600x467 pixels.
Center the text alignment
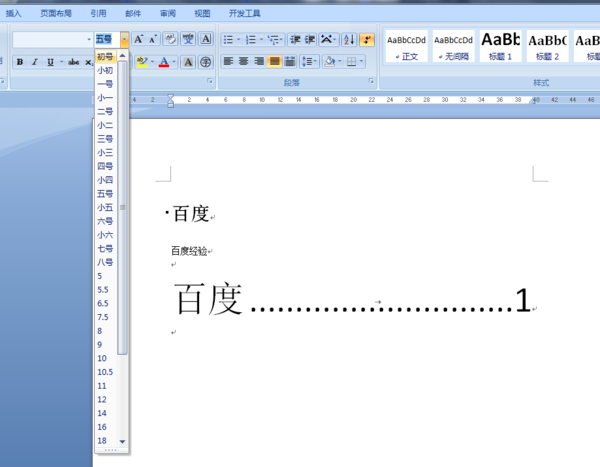[243, 61]
